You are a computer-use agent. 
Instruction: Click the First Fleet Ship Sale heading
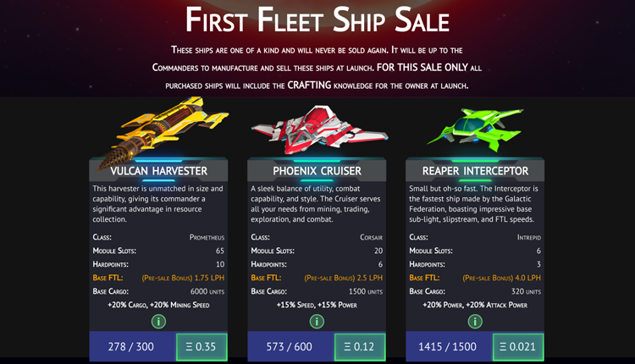(317, 19)
